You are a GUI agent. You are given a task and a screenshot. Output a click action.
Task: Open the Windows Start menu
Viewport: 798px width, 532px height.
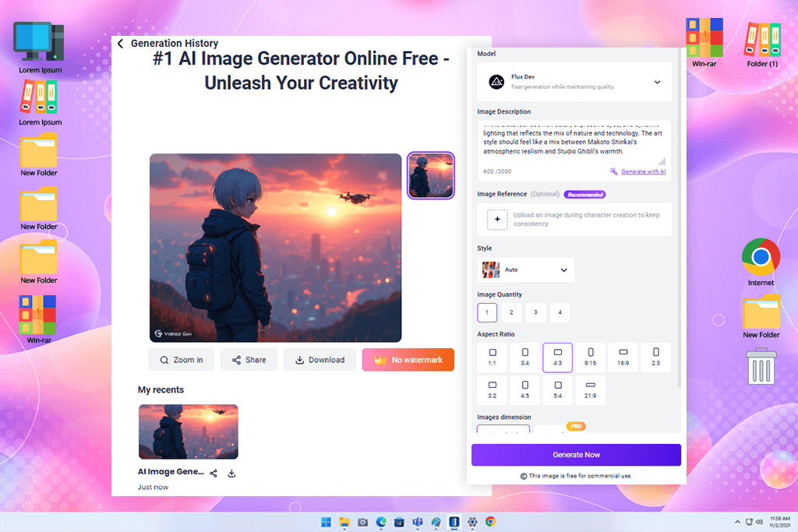[x=327, y=522]
